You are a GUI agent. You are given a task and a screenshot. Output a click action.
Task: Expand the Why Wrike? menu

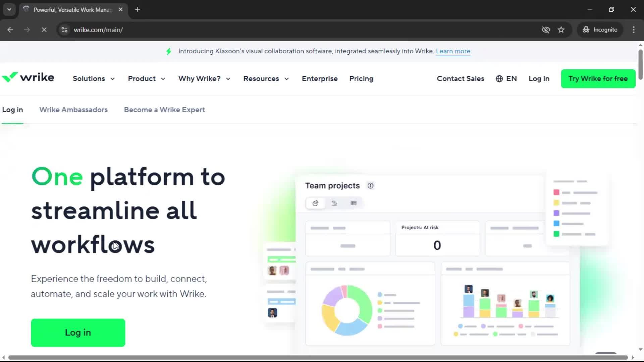[204, 79]
